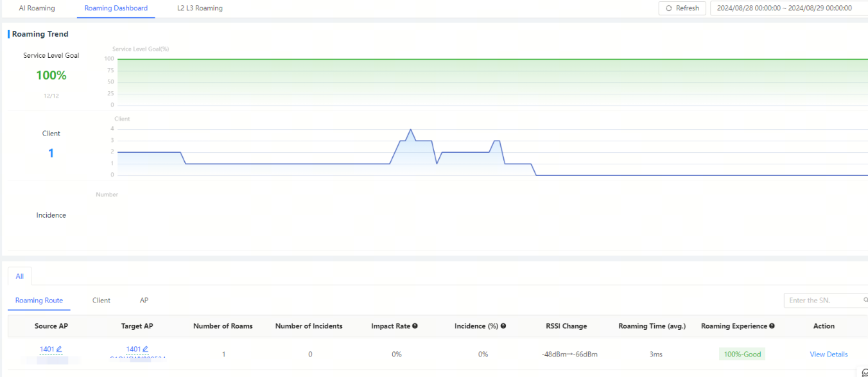
Task: Click the search magnifier in the SN box
Action: click(x=865, y=301)
